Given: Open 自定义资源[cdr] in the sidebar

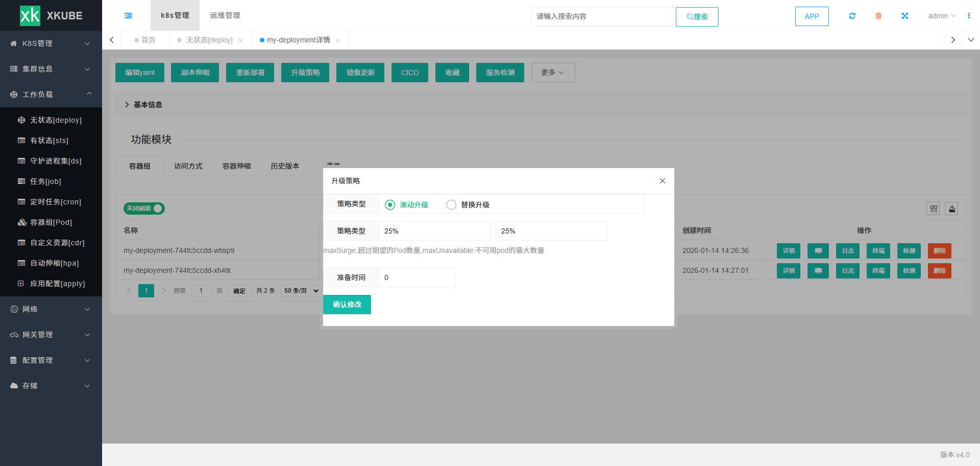Looking at the screenshot, I should click(51, 243).
